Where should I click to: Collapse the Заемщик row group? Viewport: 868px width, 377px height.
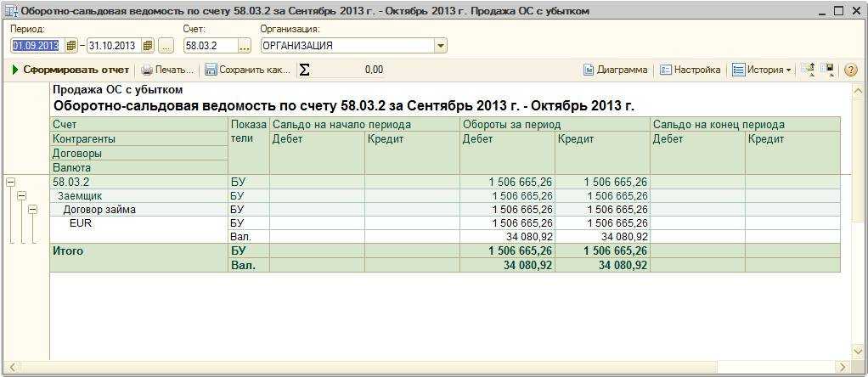coord(21,195)
